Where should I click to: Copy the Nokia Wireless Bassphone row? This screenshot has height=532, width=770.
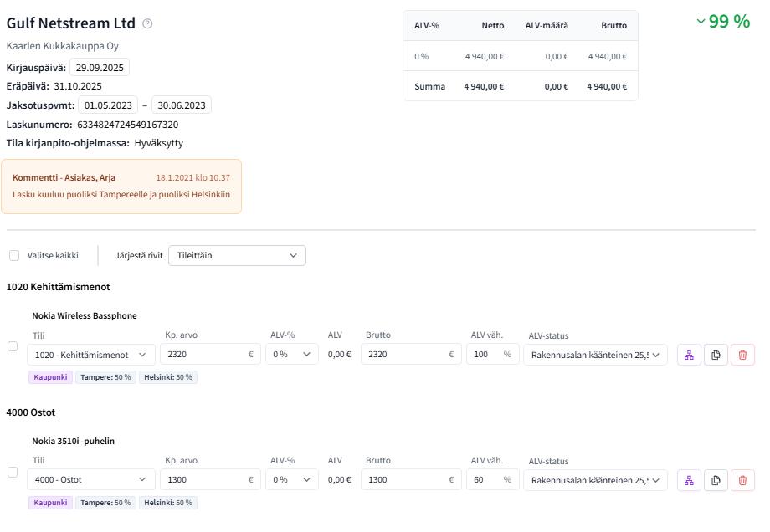[716, 355]
